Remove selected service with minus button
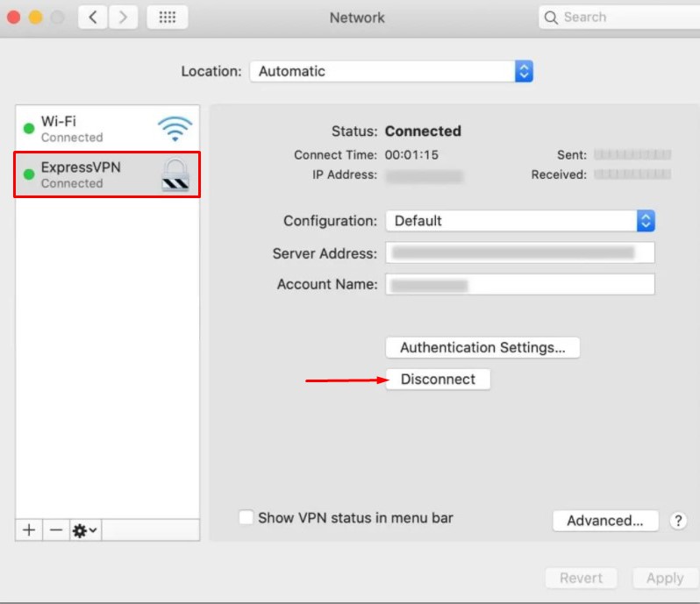Viewport: 700px width, 604px height. (x=56, y=530)
